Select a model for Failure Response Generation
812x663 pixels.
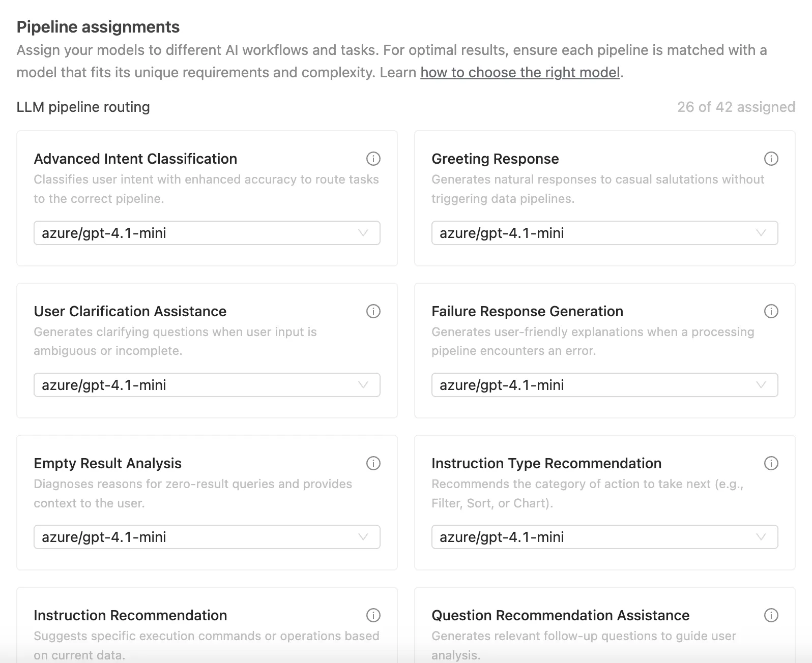click(x=605, y=385)
